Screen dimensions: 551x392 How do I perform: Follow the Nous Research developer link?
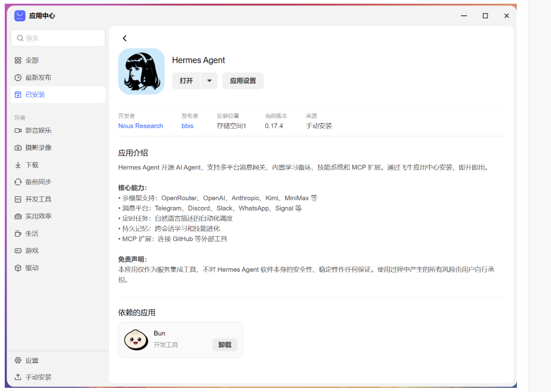click(141, 126)
